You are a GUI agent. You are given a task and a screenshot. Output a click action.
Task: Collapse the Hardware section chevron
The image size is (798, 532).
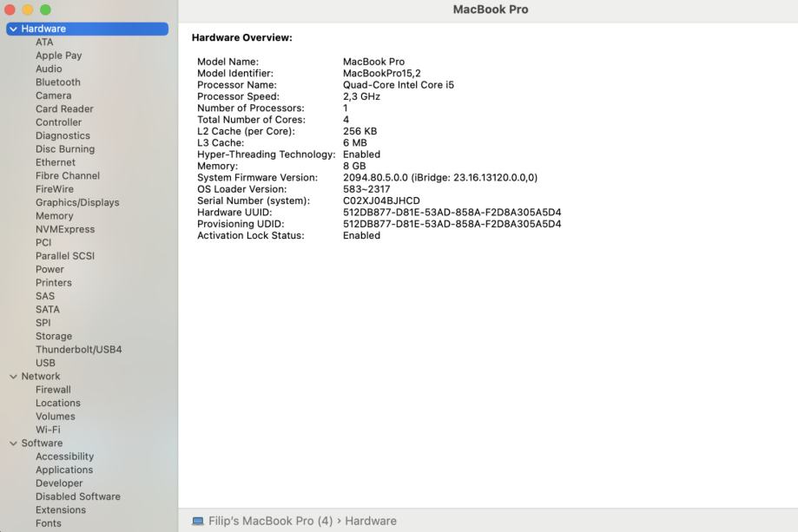click(x=13, y=29)
